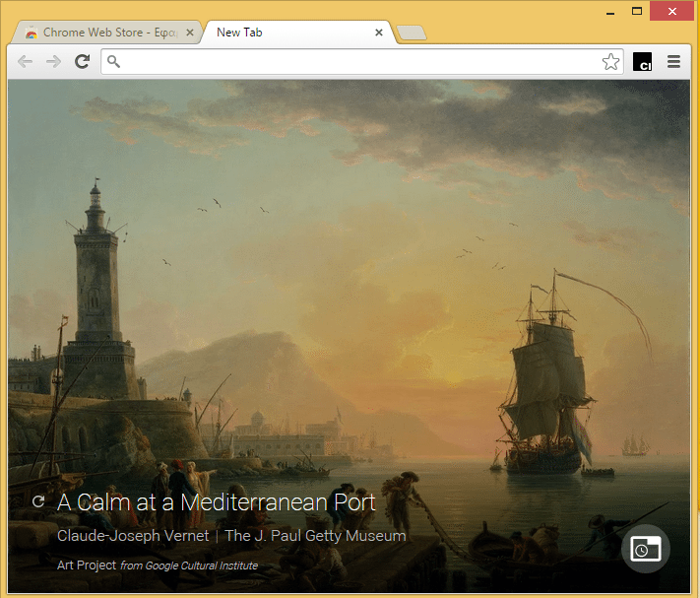
Task: Close the New Tab tab
Action: [x=379, y=33]
